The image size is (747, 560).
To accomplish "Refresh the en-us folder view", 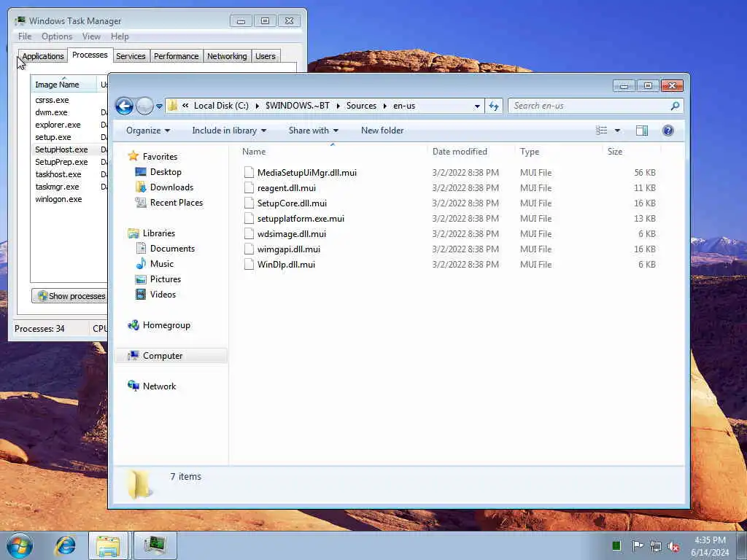I will (494, 106).
